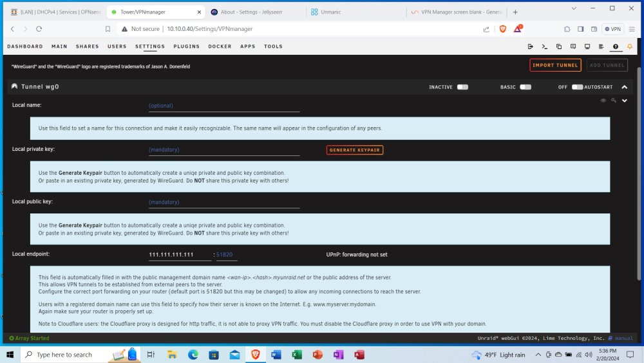Toggle the tunnel INACTIVE switch
This screenshot has width=644, height=363.
[x=462, y=87]
